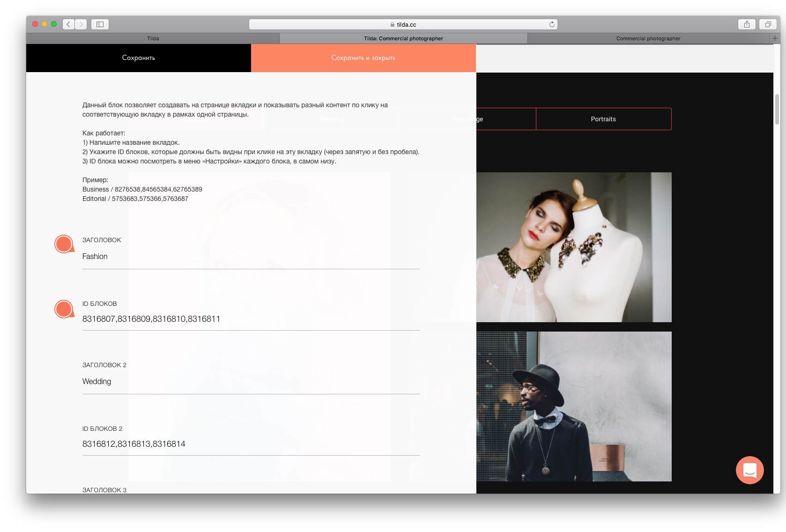Click the Editorial example ID line
Viewport: 786px width, 532px height.
click(x=135, y=199)
